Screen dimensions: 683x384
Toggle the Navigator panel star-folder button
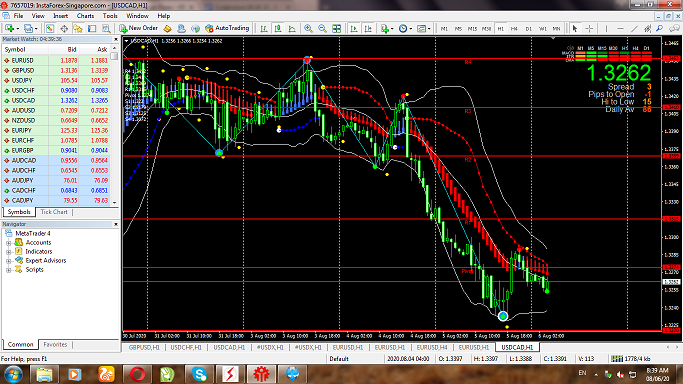point(78,28)
